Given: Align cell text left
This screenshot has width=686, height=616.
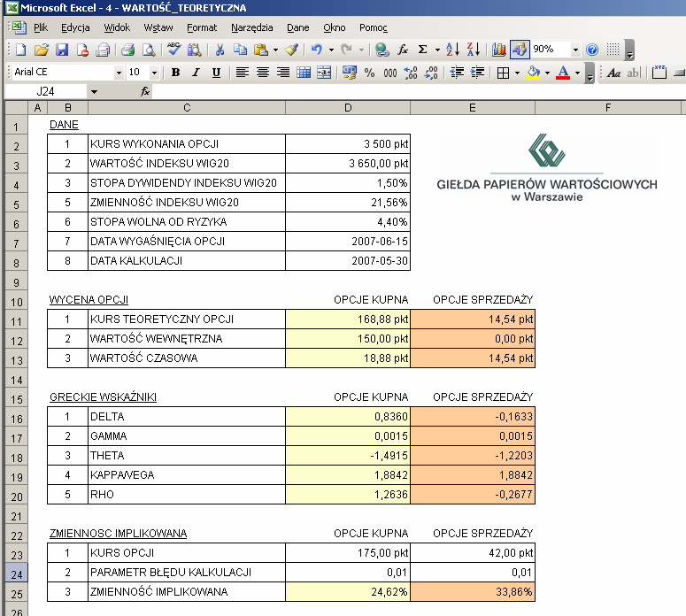Looking at the screenshot, I should (242, 73).
